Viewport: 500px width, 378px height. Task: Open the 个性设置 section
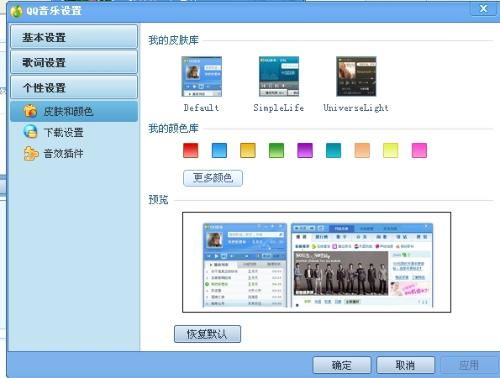(x=74, y=87)
